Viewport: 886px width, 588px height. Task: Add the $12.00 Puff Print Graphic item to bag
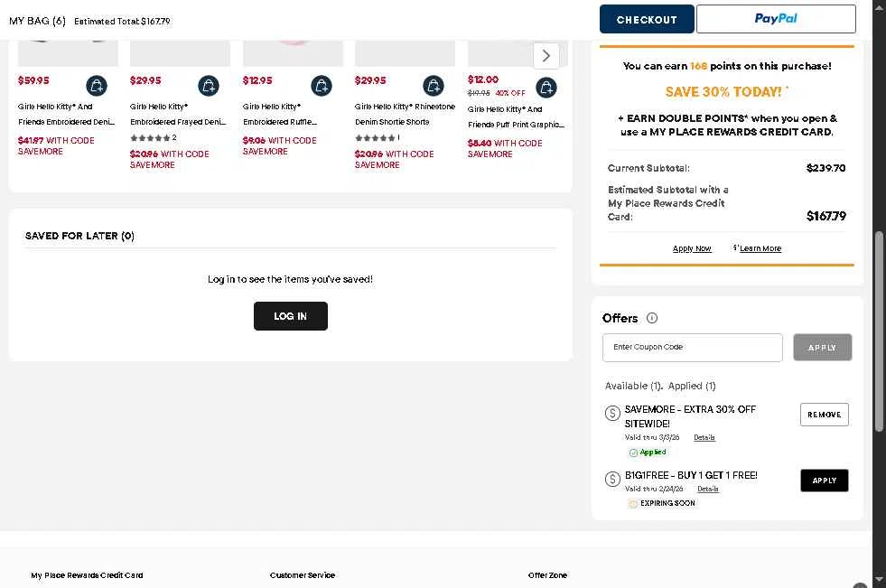tap(546, 88)
